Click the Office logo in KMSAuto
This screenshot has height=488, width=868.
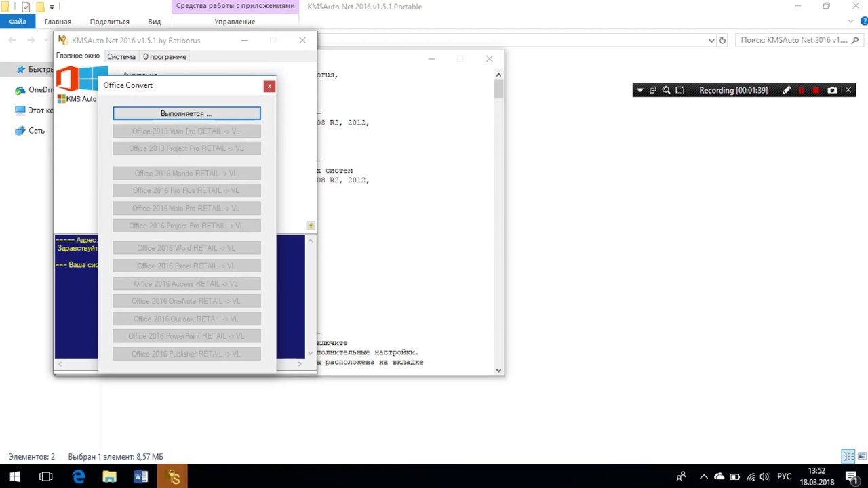[x=67, y=79]
